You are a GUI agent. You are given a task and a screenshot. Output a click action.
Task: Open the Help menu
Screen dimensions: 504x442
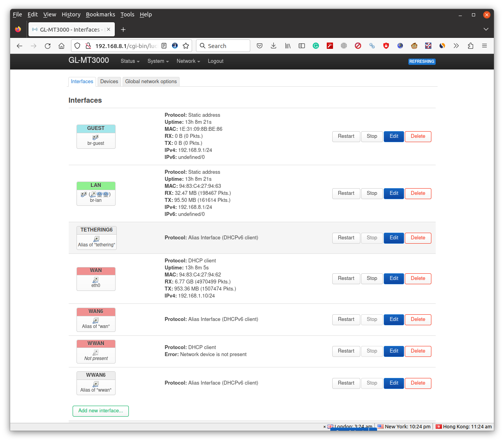pos(146,14)
